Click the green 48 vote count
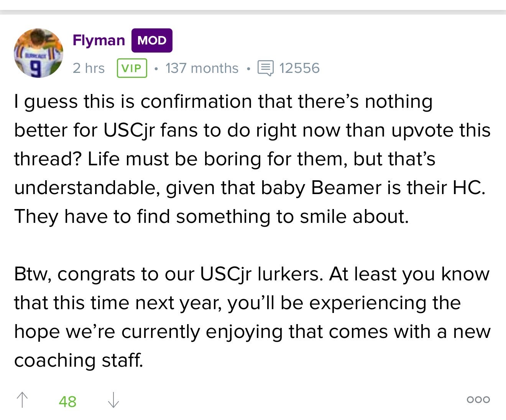The image size is (506, 420). pyautogui.click(x=67, y=402)
